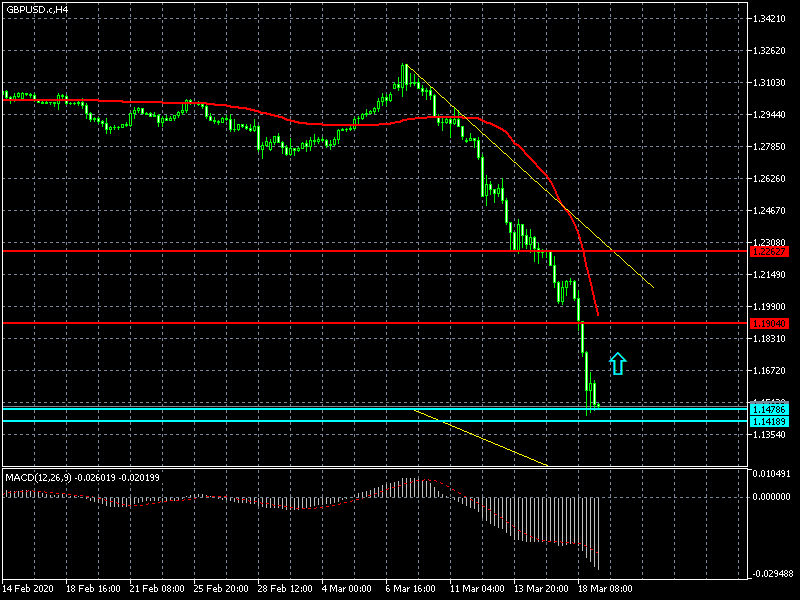Click the 1.16720 price axis value
This screenshot has height=600, width=800.
(770, 371)
